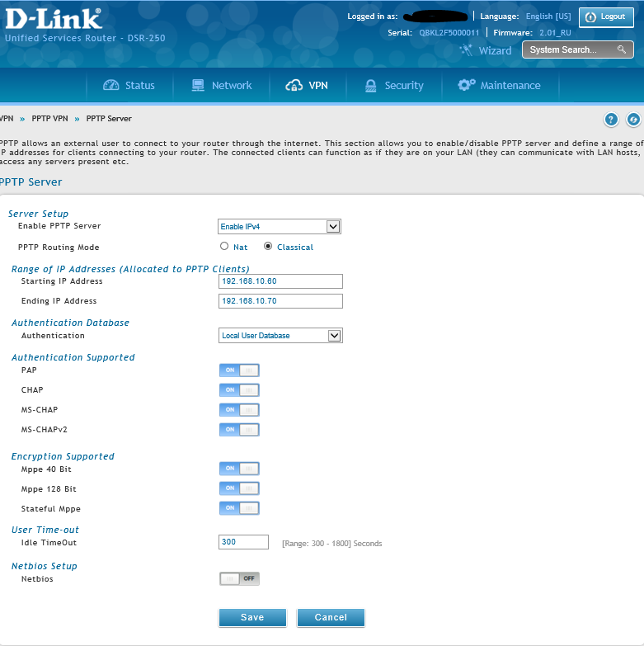Open the Maintenance menu
This screenshot has height=646, width=644.
pyautogui.click(x=500, y=85)
